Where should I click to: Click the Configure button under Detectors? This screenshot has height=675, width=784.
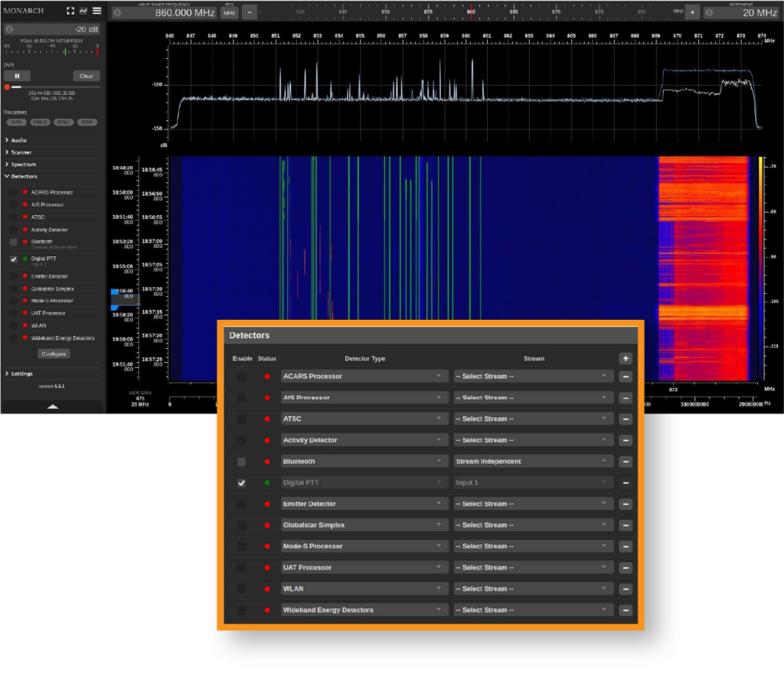point(54,354)
